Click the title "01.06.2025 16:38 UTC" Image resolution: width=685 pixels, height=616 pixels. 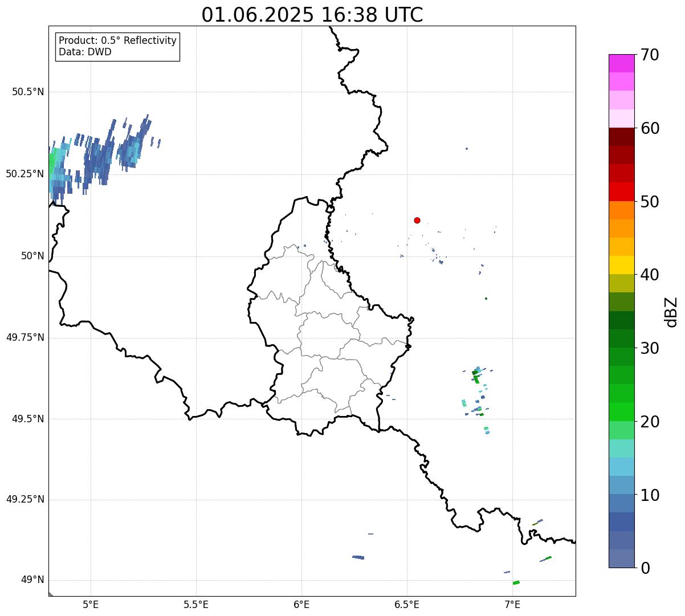(x=312, y=15)
